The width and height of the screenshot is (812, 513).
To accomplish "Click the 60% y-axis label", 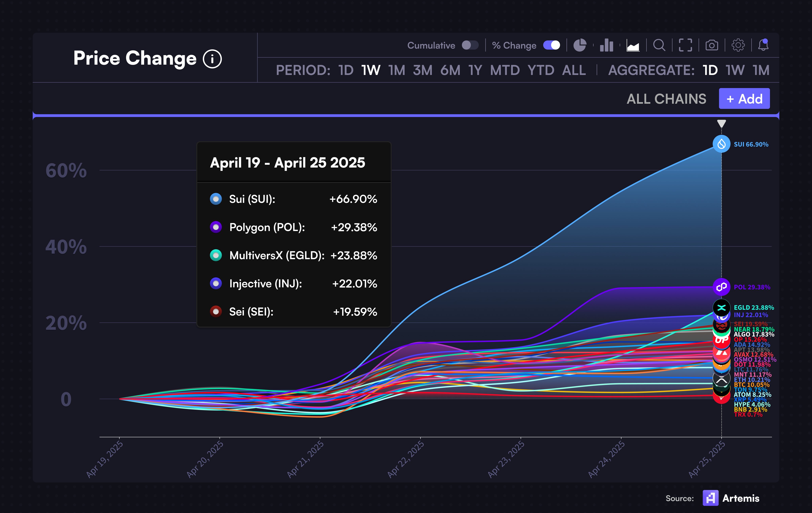I will [x=66, y=170].
